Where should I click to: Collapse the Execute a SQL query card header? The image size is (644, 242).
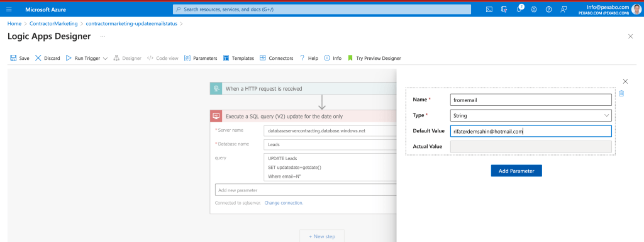[x=304, y=116]
